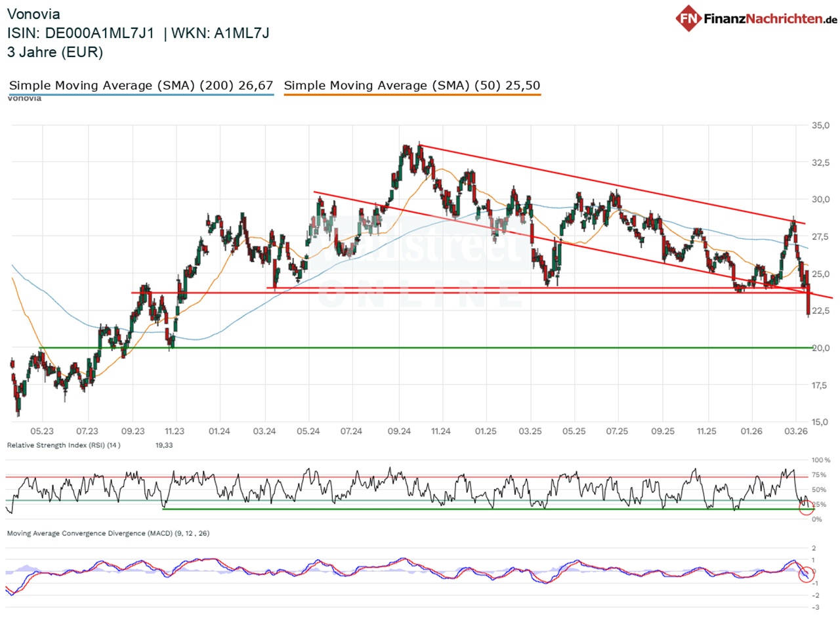Viewport: 840px width, 617px height.
Task: Click the orange SMA 50 legend line
Action: (412, 95)
